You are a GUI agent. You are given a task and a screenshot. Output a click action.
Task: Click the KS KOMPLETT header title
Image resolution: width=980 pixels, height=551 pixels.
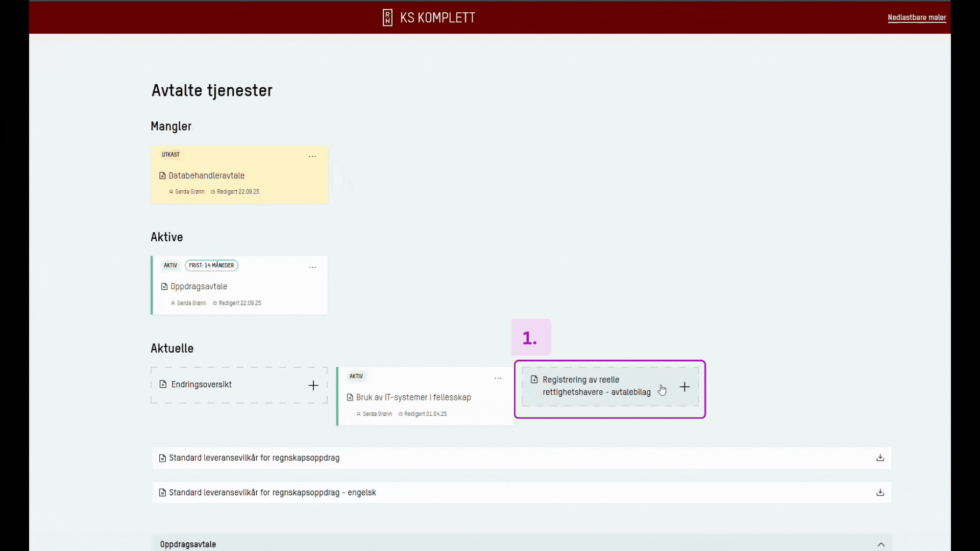tap(437, 17)
